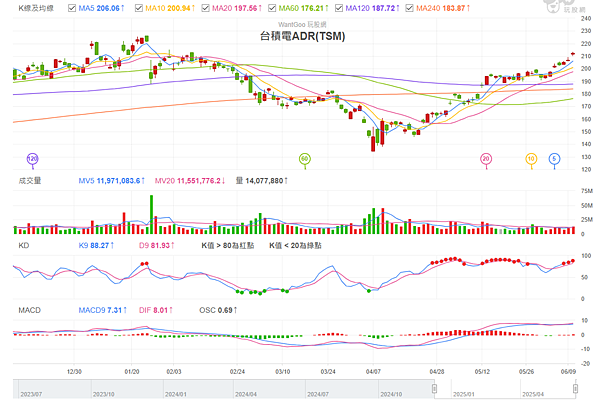Uncheck the MA5 moving average checkbox
Image resolution: width=600 pixels, height=405 pixels.
click(72, 8)
